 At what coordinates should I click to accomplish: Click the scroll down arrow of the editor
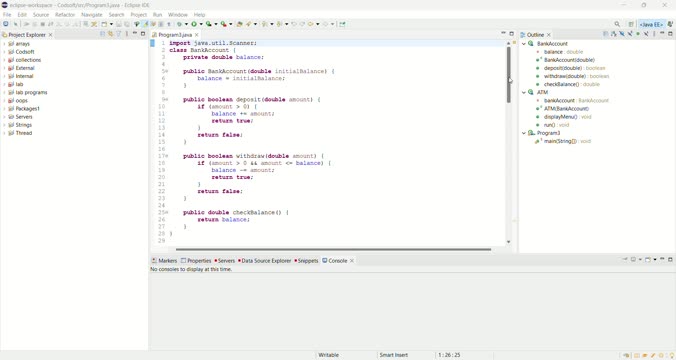(x=509, y=242)
